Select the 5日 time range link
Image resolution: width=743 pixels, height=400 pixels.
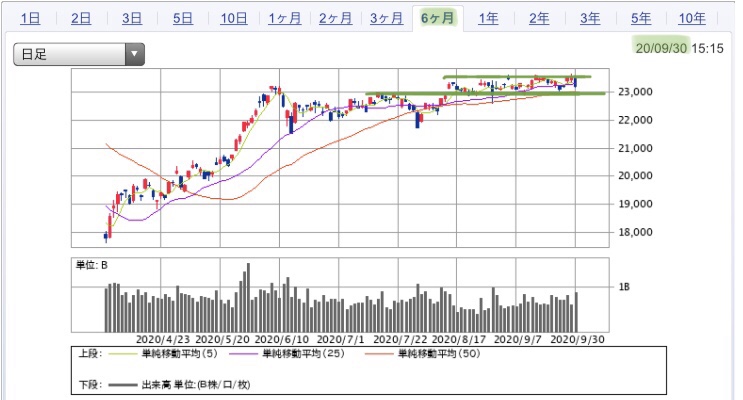pos(182,18)
